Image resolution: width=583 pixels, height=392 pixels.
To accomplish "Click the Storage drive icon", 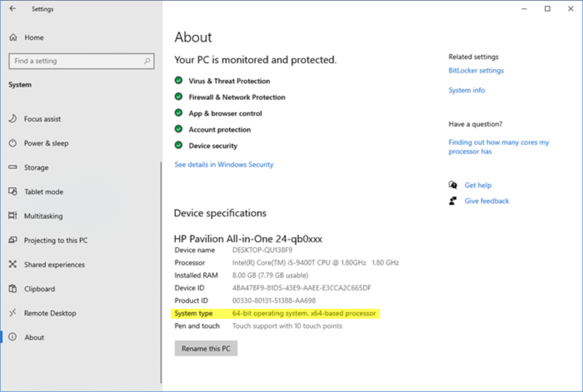I will (x=13, y=168).
